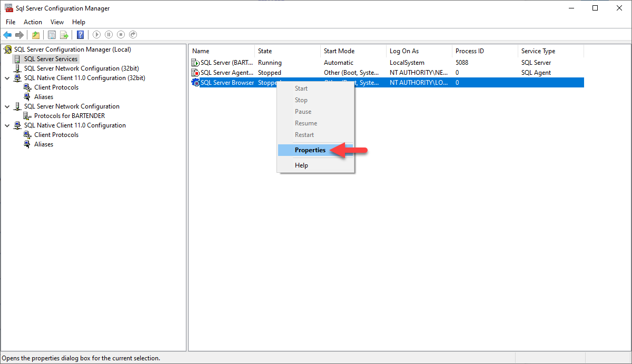Screen dimensions: 632x364
Task: Click NT AUTHORITY\LO... log on cell
Action: 419,83
